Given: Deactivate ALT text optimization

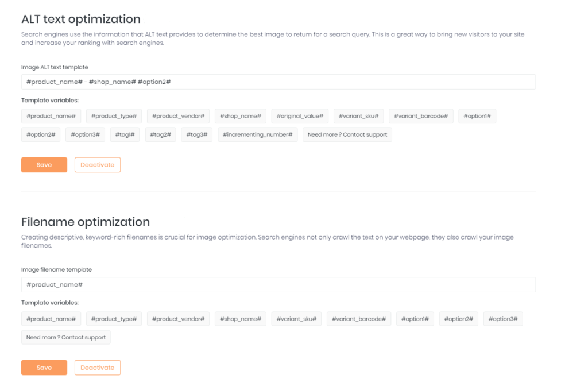Looking at the screenshot, I should pyautogui.click(x=98, y=165).
